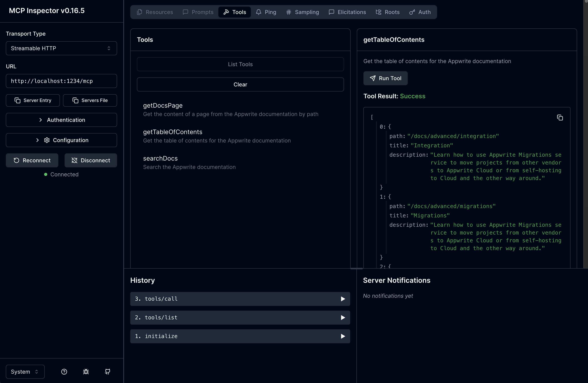Click the Server Entry copy button
Viewport: 588px width, 383px height.
point(33,100)
